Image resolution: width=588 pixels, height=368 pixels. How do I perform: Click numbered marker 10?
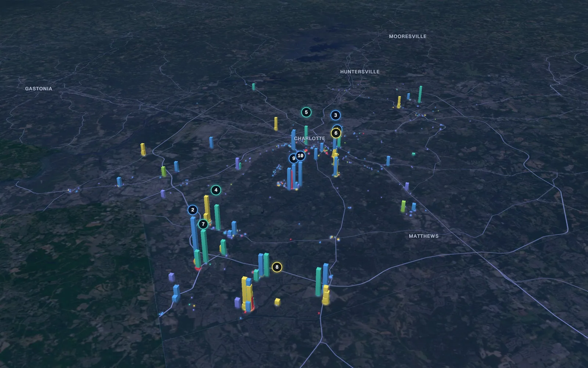click(300, 156)
